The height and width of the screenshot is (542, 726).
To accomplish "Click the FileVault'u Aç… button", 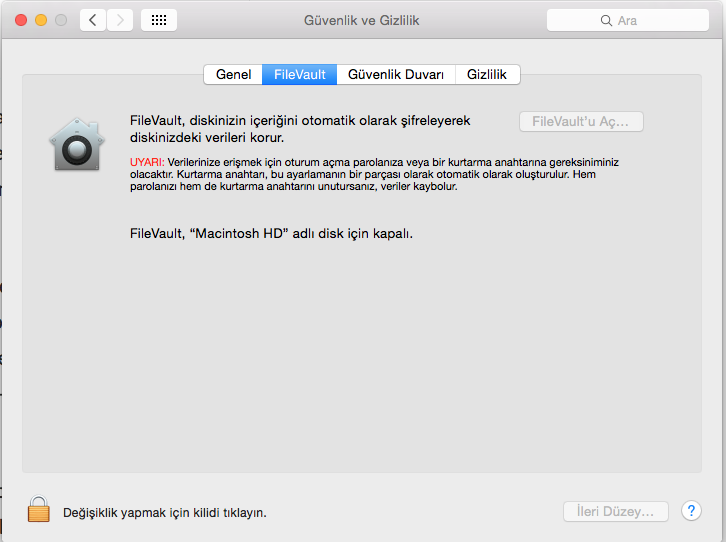I will 581,121.
